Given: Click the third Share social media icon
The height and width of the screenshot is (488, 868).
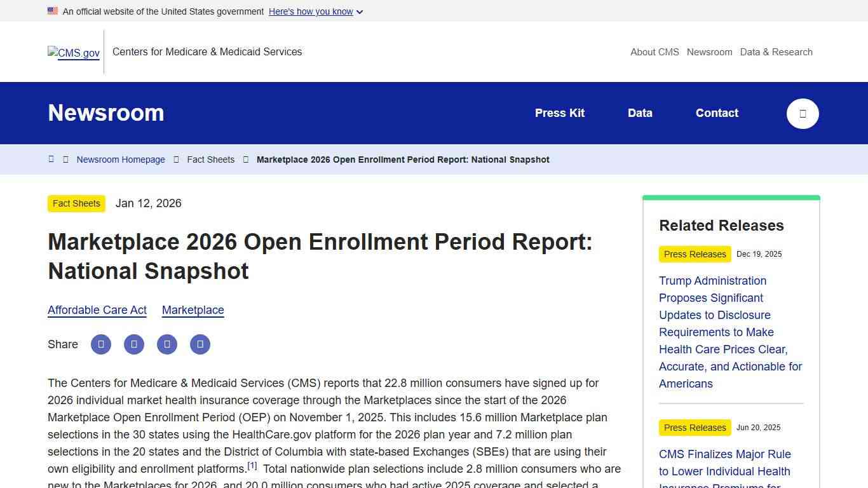Looking at the screenshot, I should tap(167, 344).
